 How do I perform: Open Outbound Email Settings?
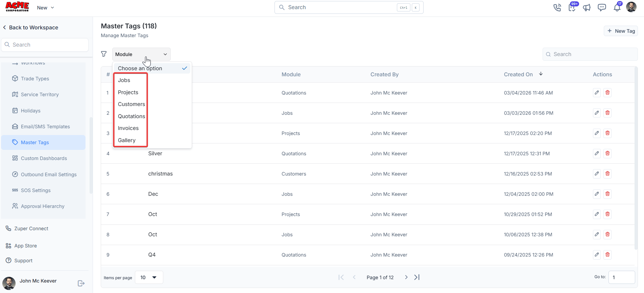point(43,175)
